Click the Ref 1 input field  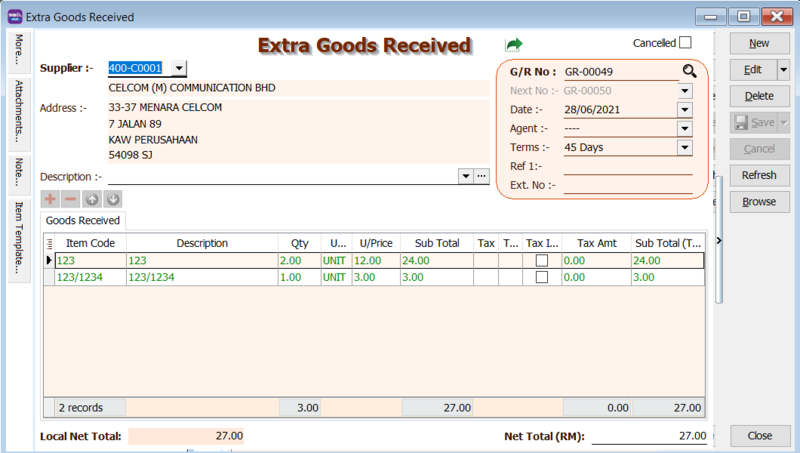627,166
